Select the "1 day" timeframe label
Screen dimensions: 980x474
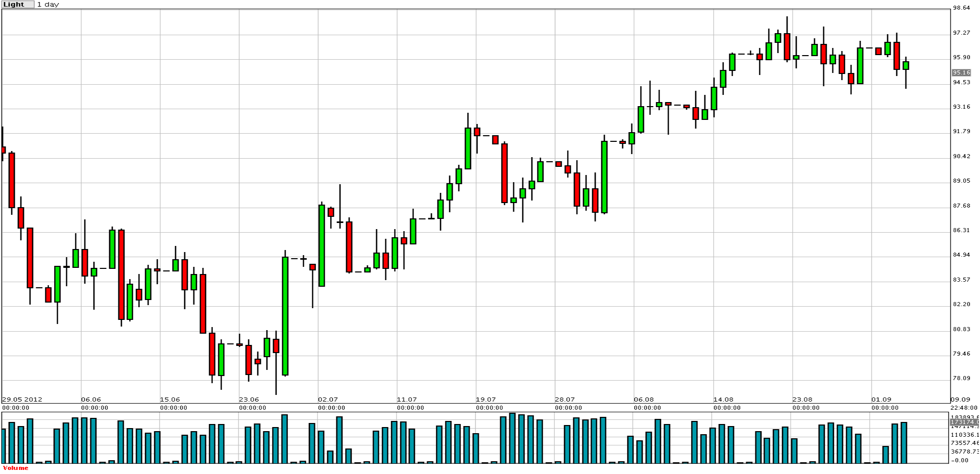pos(48,4)
